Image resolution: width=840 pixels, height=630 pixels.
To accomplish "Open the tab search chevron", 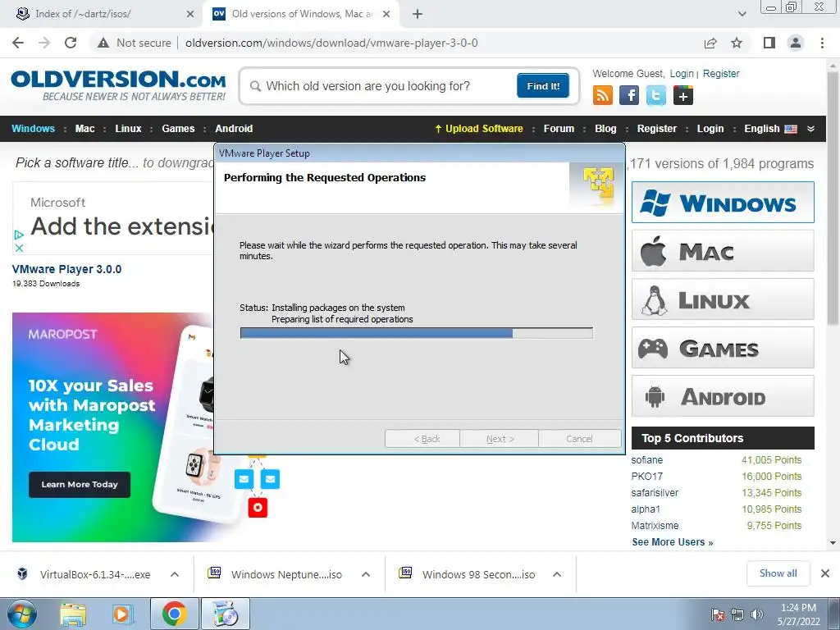I will tap(742, 14).
